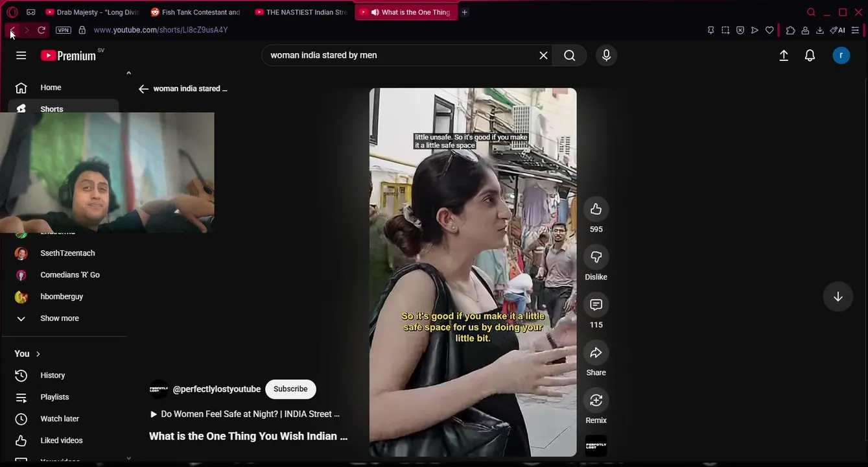868x467 pixels.
Task: Open the Create upload button
Action: pos(784,56)
